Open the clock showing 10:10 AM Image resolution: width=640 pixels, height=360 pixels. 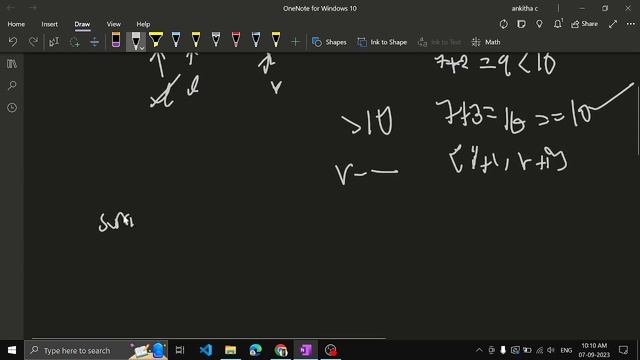(x=594, y=350)
